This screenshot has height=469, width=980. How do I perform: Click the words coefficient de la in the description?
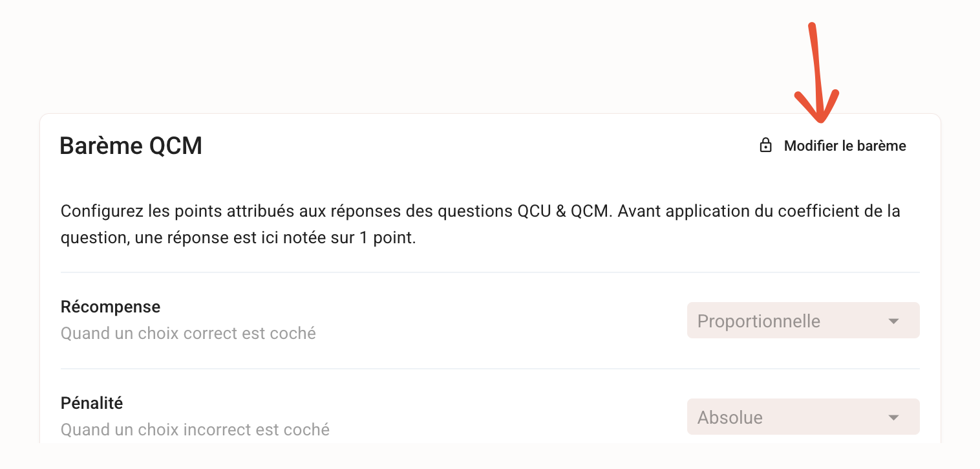click(845, 212)
